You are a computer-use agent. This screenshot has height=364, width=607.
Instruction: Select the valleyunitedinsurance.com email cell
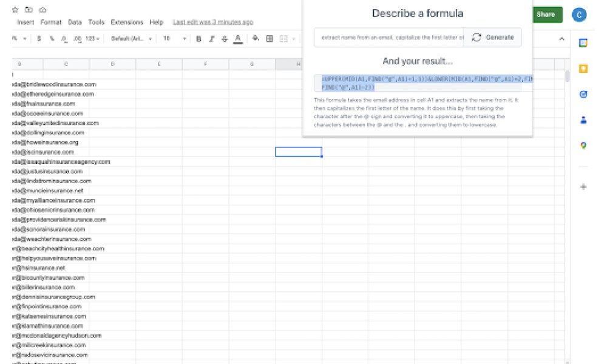click(55, 123)
